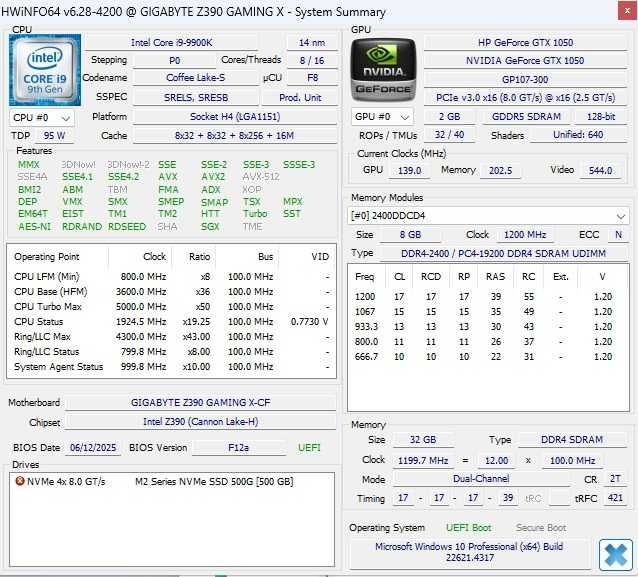Click the Intel Core i9-9900K name field

[171, 42]
